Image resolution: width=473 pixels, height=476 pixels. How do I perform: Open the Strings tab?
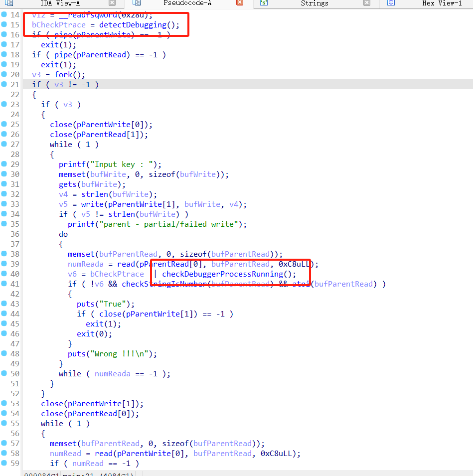(315, 3)
